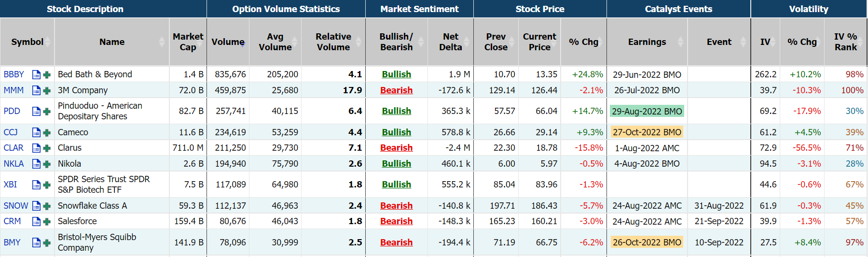
Task: Open the BBBY symbol link
Action: (14, 74)
